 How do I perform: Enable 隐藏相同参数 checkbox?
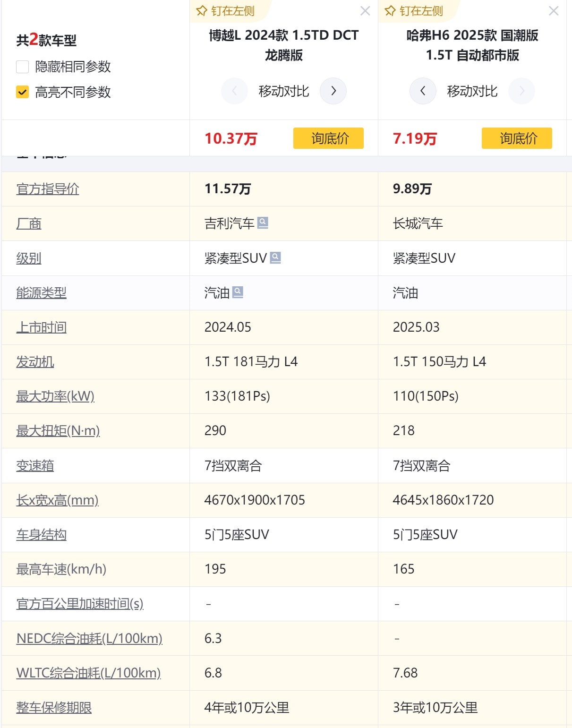click(x=23, y=67)
